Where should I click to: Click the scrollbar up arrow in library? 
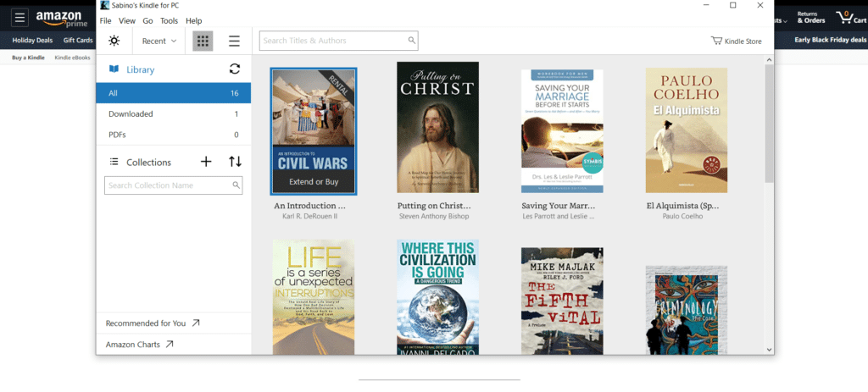click(x=769, y=59)
